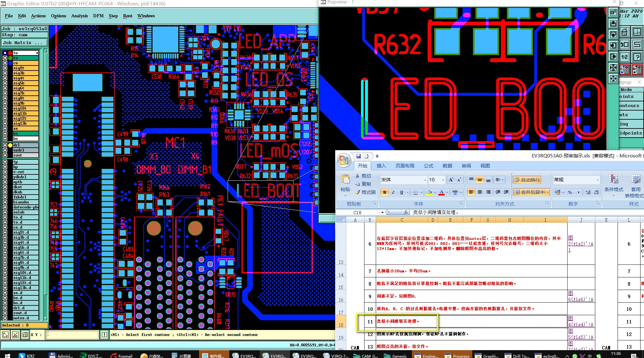Click the question mark help icon
Screen dimensions: 644x358
tap(637, 57)
